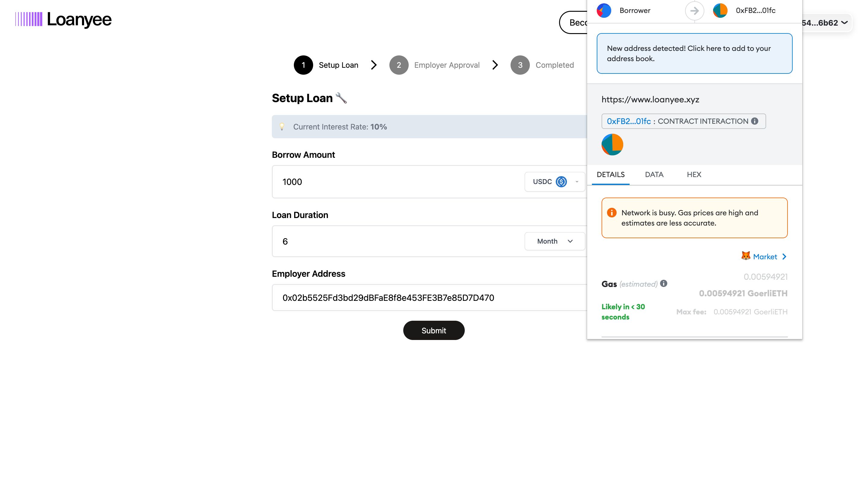Click the Loanyee barcode logo icon
This screenshot has width=868, height=477.
pos(28,19)
